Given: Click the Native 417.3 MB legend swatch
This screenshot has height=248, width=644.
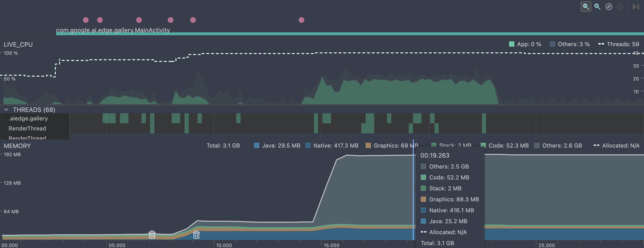Looking at the screenshot, I should click(308, 146).
